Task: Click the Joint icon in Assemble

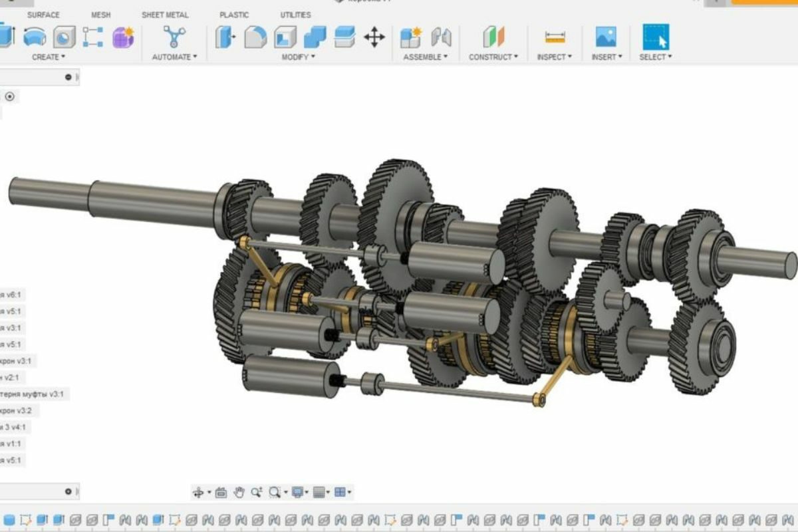Action: (x=440, y=37)
